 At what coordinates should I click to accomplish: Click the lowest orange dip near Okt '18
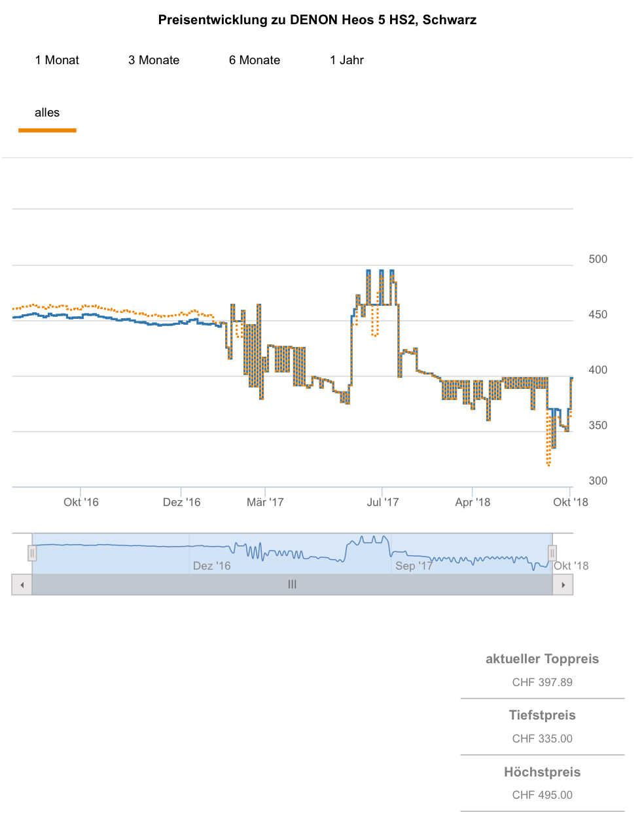click(548, 464)
